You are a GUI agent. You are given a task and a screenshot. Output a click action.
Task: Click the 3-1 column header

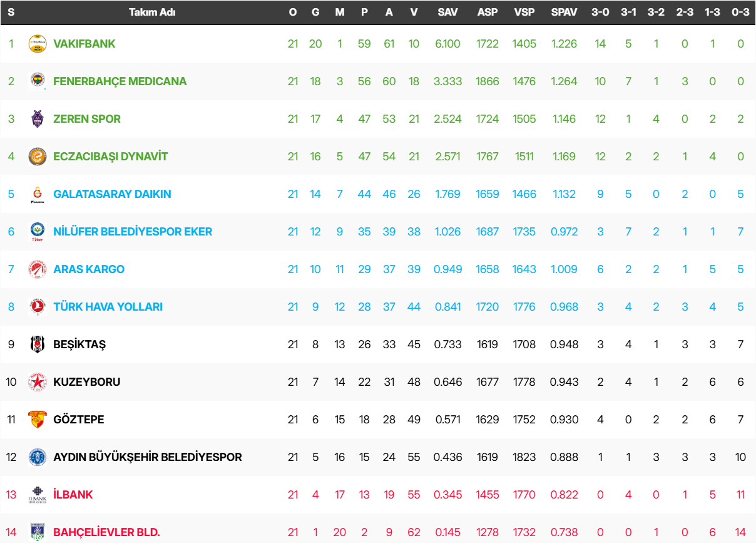(628, 13)
